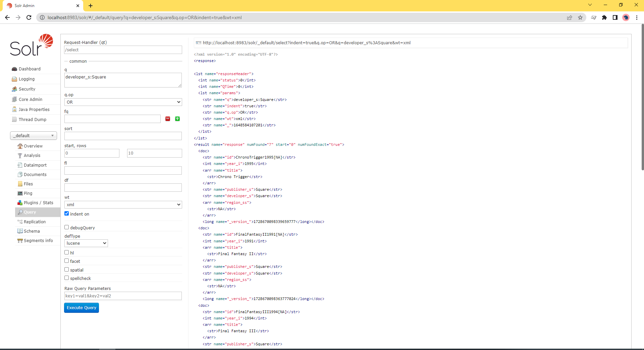Enable the debugQuery checkbox
The image size is (644, 350).
67,227
